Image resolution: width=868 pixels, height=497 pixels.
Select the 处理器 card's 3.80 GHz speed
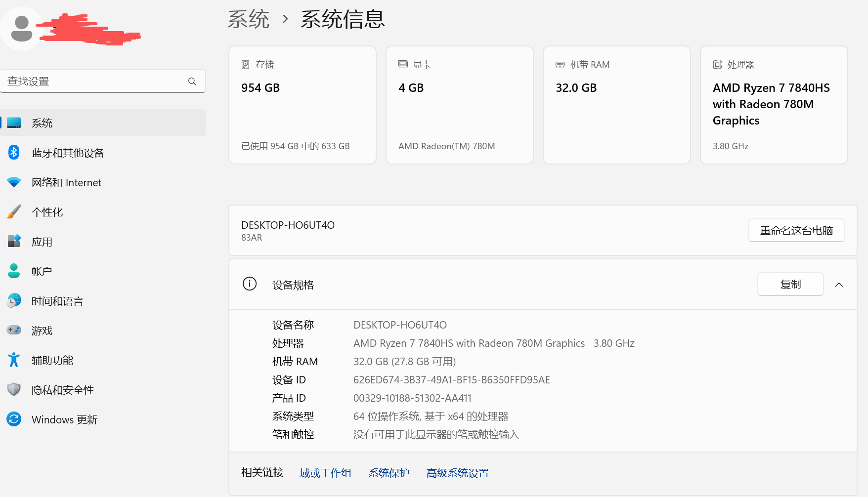(x=731, y=146)
